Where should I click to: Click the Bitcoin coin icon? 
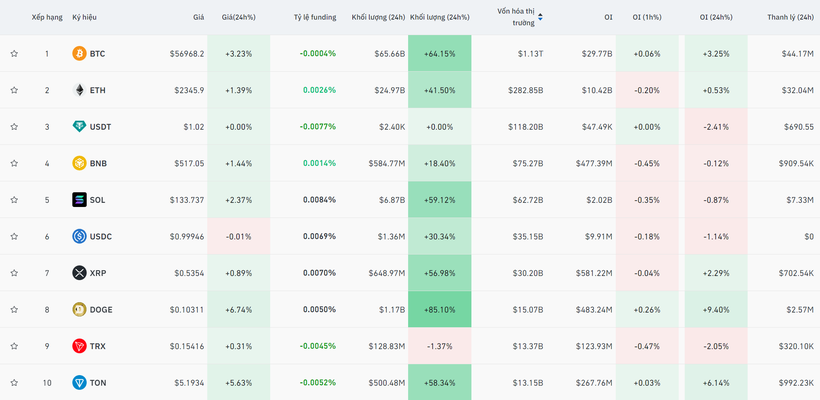tap(79, 53)
